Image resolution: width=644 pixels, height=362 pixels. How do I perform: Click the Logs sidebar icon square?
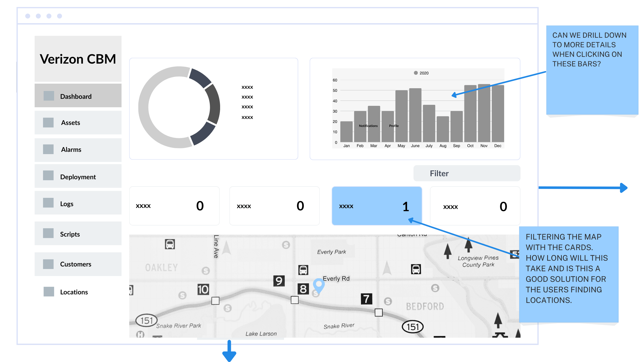48,203
